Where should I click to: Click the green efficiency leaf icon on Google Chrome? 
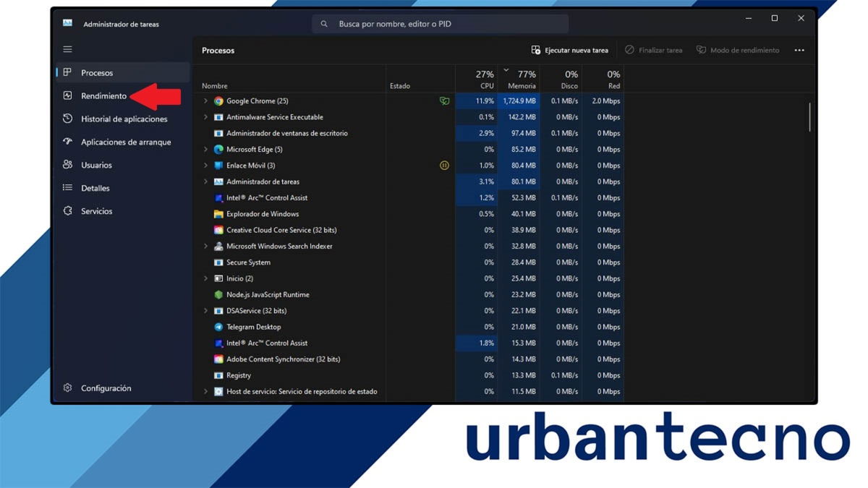pyautogui.click(x=446, y=101)
